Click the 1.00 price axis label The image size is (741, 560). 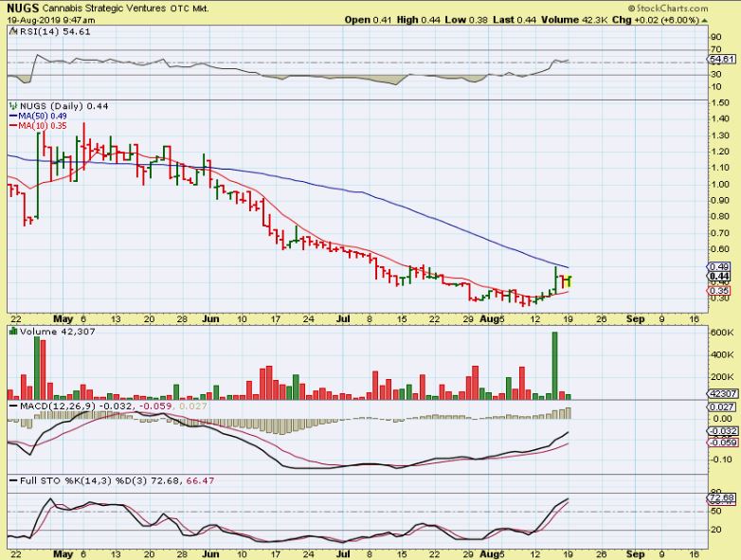720,185
